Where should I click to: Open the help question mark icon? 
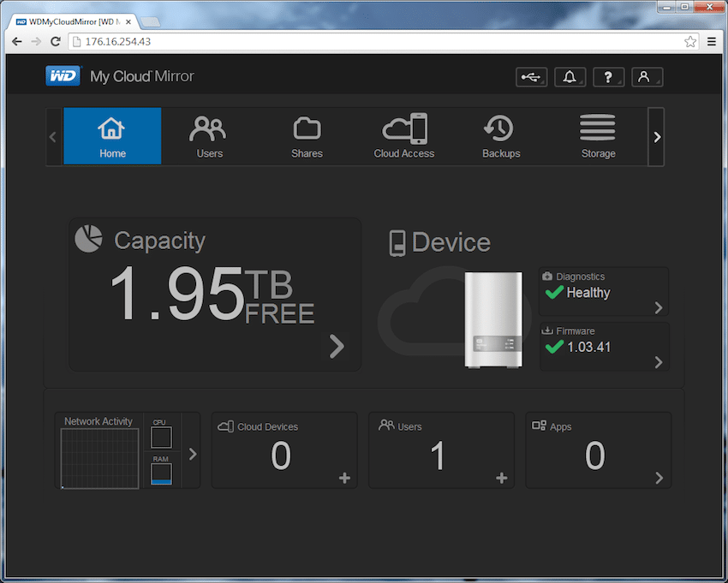click(609, 77)
